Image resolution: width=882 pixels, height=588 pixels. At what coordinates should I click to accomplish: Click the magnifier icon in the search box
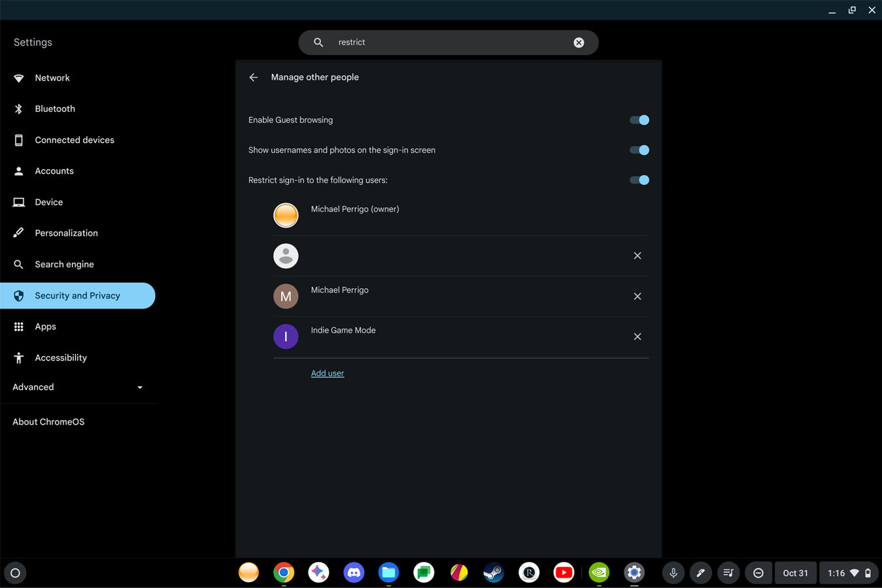click(318, 42)
